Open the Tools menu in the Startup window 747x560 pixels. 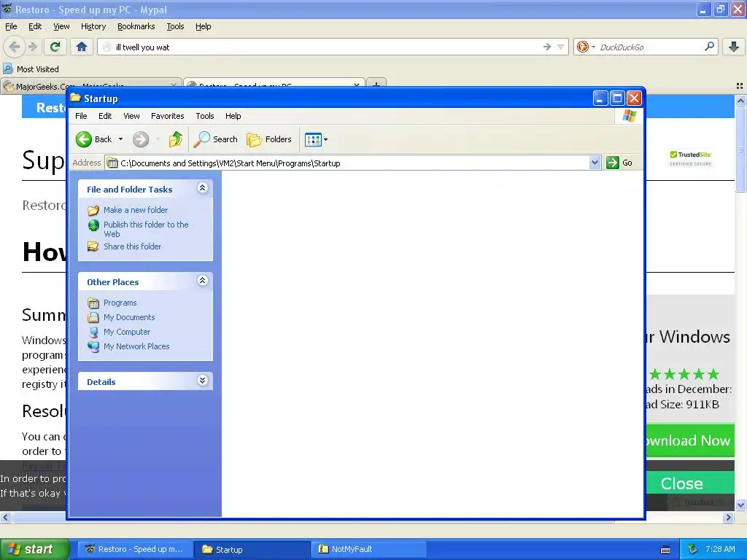point(205,116)
